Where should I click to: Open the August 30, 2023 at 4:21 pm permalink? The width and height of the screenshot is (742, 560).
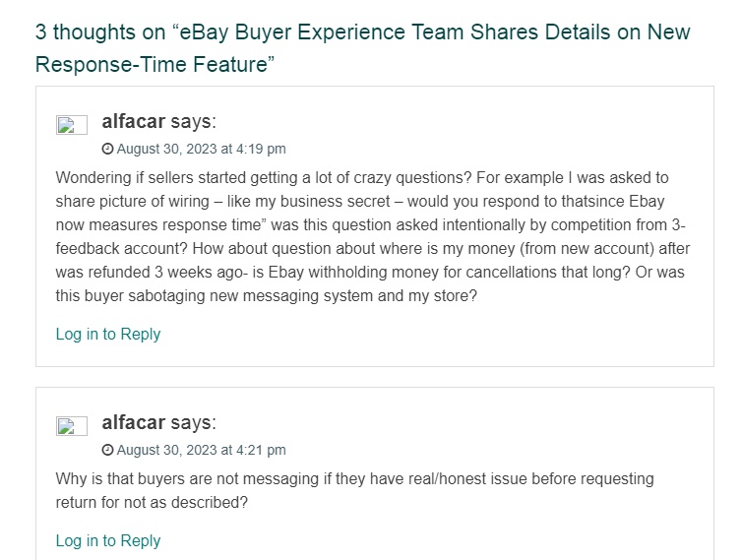pyautogui.click(x=201, y=450)
